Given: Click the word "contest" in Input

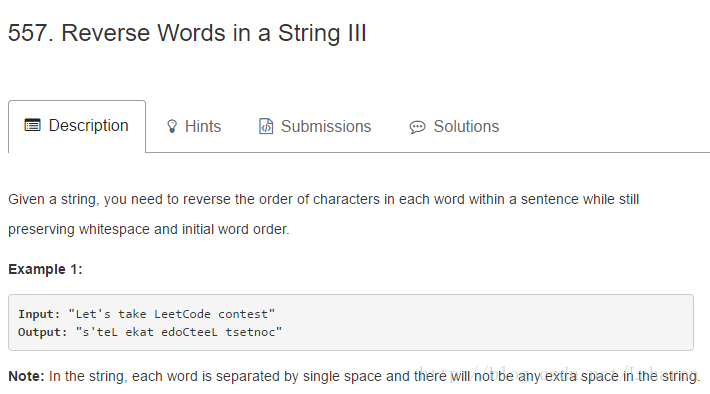Looking at the screenshot, I should coord(243,314).
